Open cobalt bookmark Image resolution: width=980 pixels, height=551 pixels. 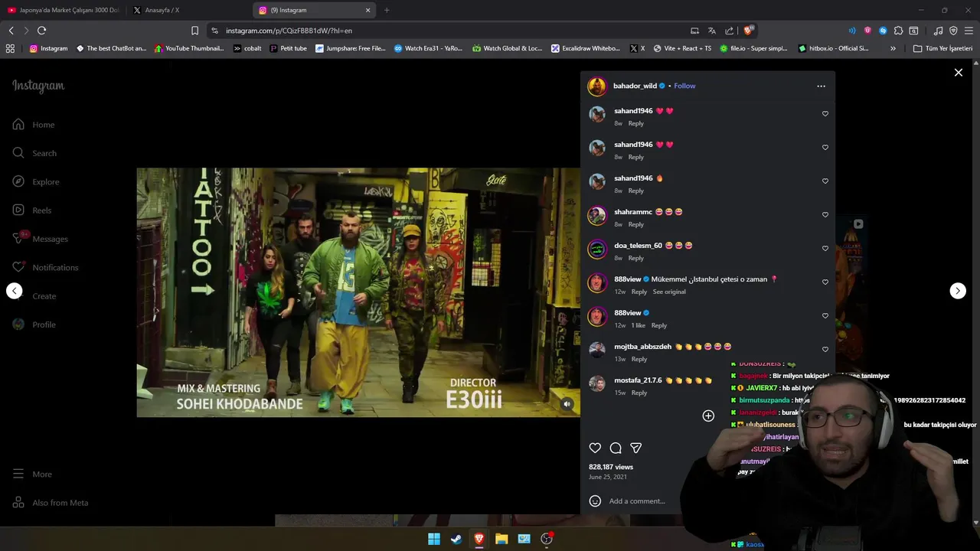point(247,48)
